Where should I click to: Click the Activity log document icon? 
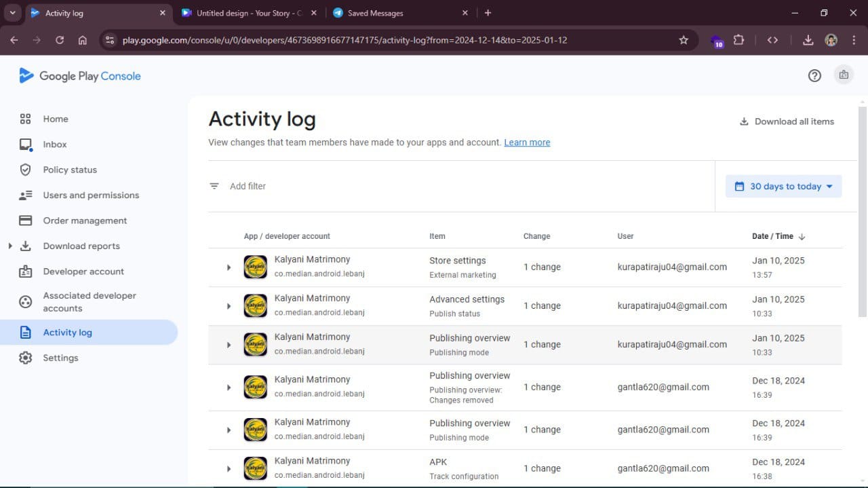[26, 333]
